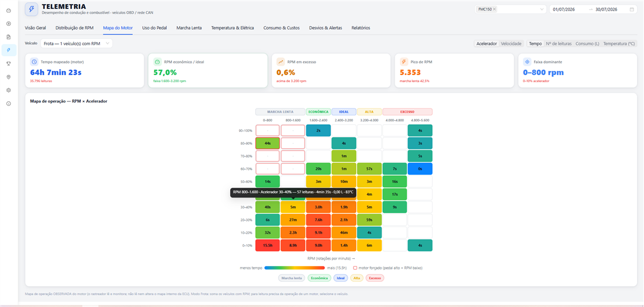Click the 44s forced-engine heatmap cell
644x307 pixels.
pos(268,143)
